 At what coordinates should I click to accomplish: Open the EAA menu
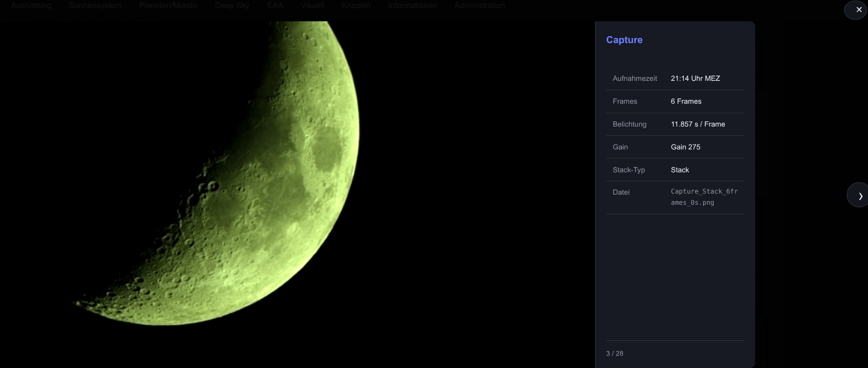pyautogui.click(x=275, y=5)
